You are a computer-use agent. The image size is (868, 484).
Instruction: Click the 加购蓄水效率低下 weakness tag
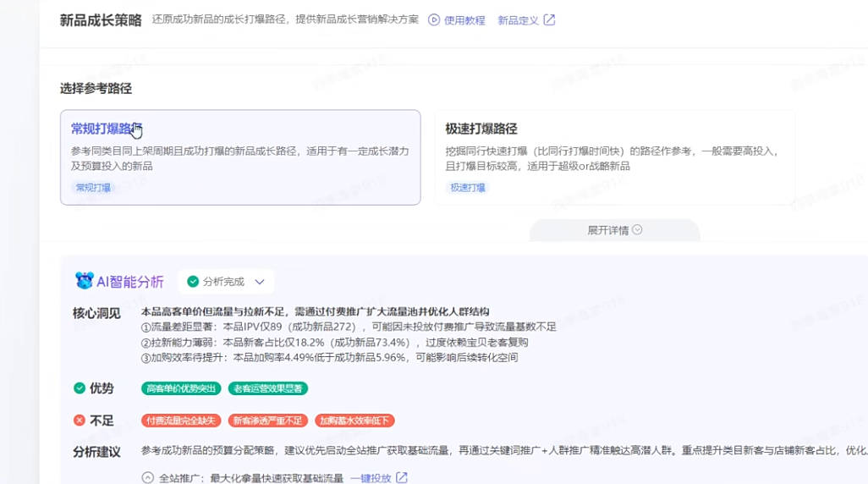click(354, 421)
